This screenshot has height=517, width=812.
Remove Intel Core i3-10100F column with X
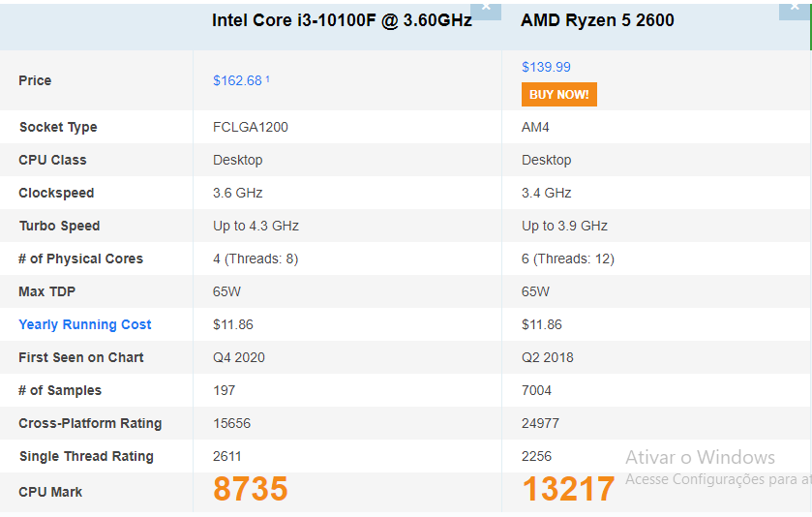(486, 12)
